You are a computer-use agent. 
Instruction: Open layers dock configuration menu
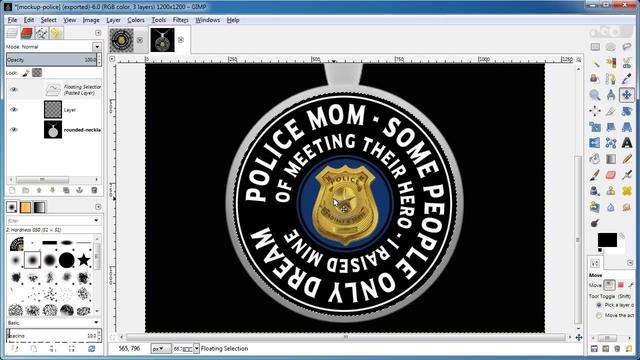pos(98,33)
